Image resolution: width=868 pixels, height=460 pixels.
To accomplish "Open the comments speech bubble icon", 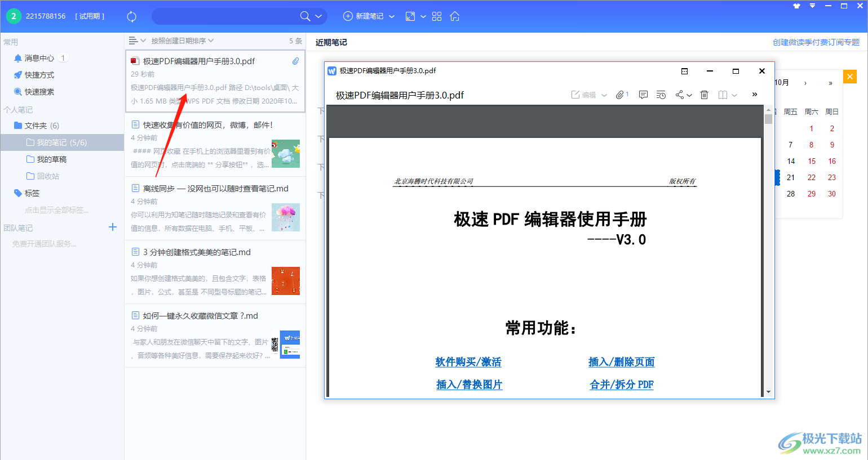I will click(643, 95).
